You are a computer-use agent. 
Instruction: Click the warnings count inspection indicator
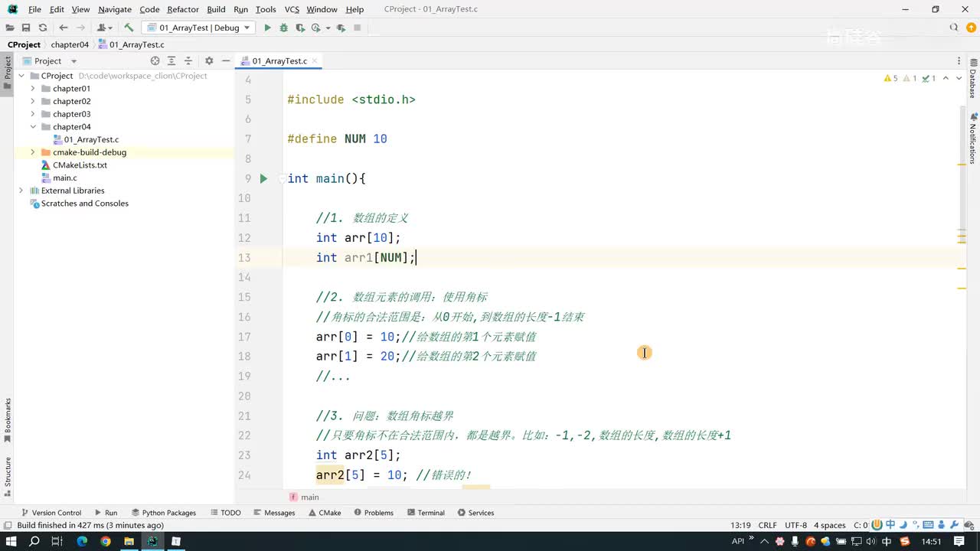coord(890,78)
